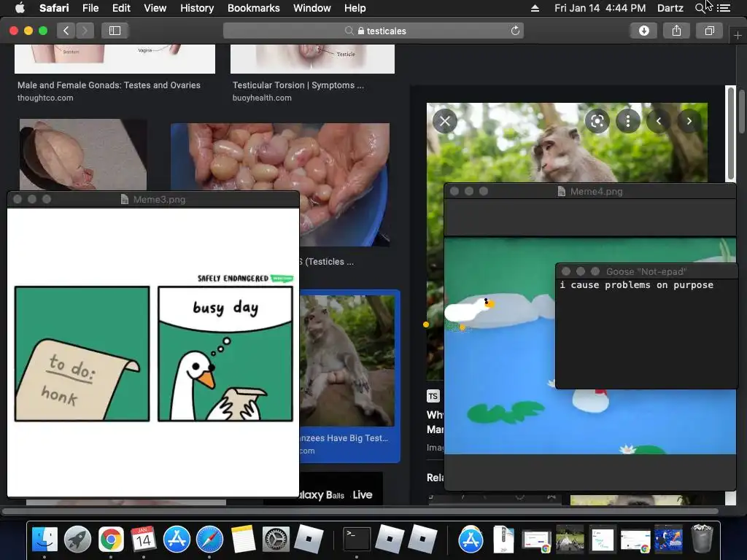Open Launchpad rocket in the Dock

coord(77,540)
